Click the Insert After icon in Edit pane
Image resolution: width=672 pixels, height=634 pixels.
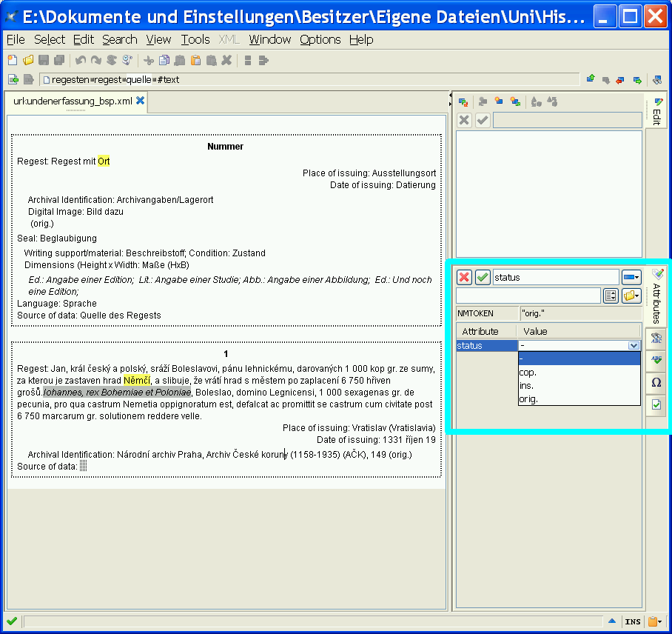coord(515,101)
